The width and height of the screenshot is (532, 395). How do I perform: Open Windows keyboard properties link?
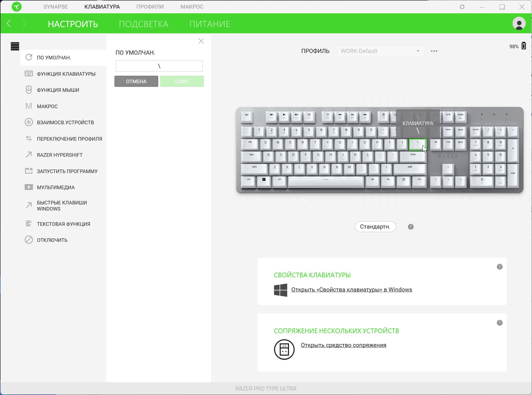351,290
